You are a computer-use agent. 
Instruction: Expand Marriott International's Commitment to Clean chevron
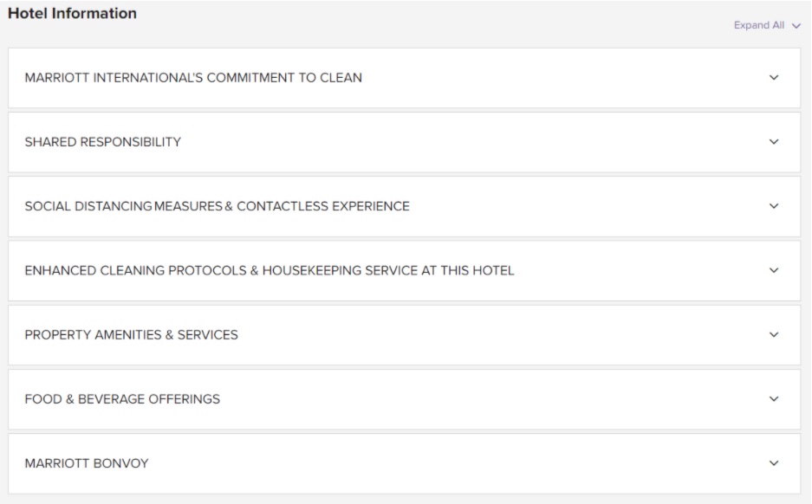tap(774, 77)
